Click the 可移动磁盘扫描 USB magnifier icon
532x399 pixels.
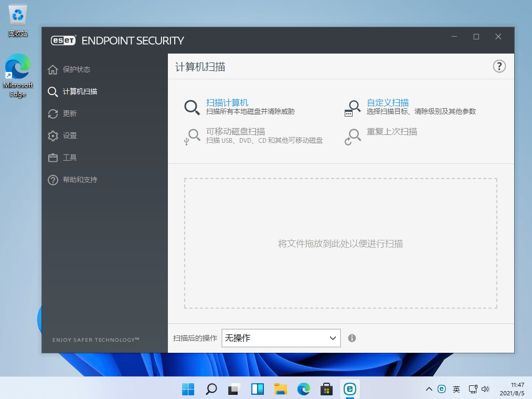point(192,137)
